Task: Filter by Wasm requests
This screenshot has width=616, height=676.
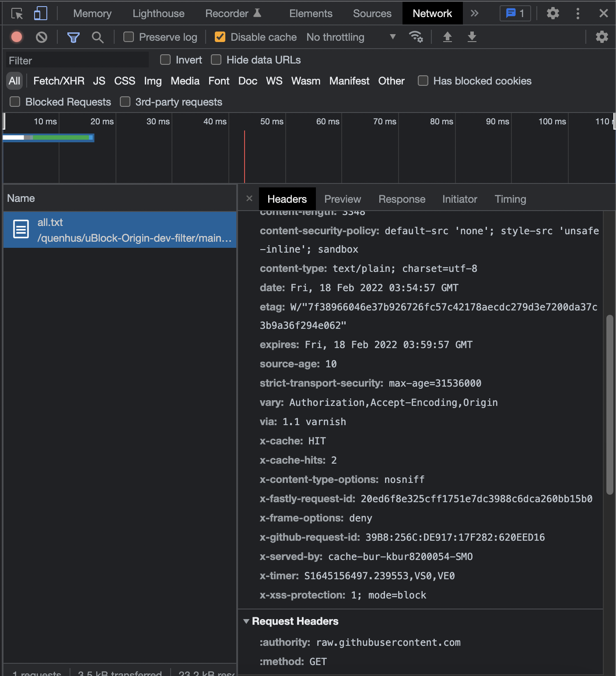Action: pos(306,81)
